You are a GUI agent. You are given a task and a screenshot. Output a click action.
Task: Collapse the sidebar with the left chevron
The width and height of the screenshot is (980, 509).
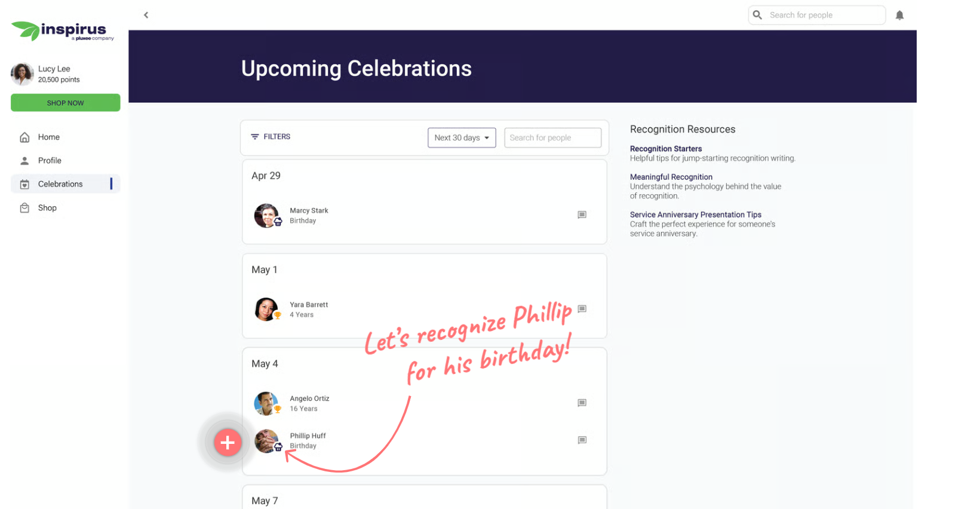tap(146, 15)
